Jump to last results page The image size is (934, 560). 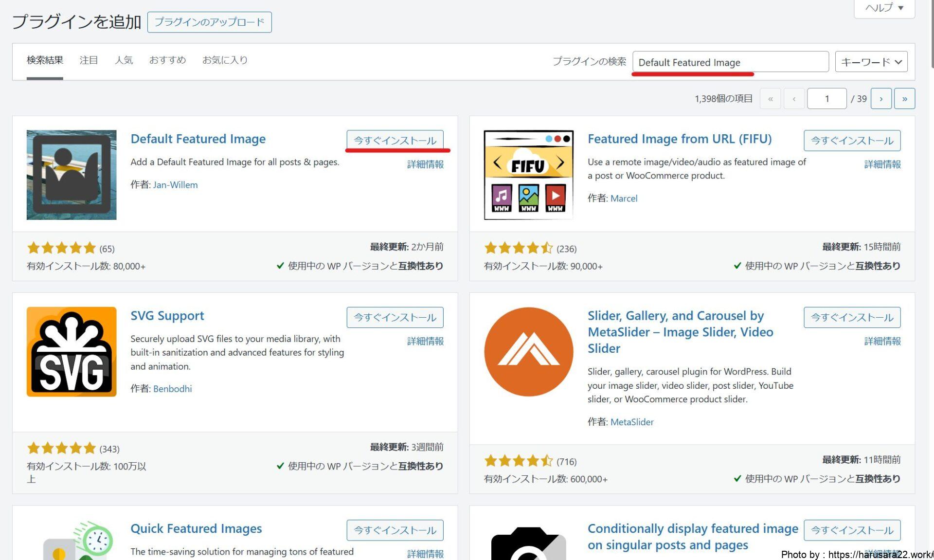(904, 99)
